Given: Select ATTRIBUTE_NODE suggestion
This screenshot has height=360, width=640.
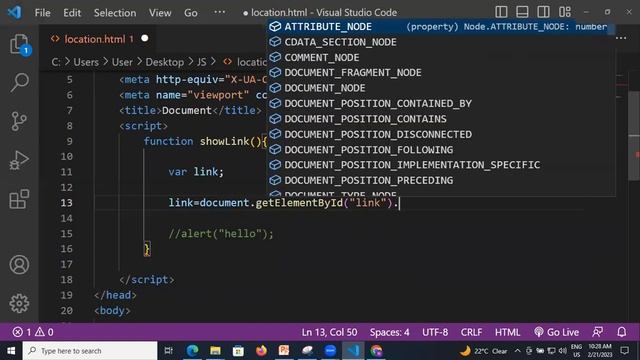Looking at the screenshot, I should [441, 27].
